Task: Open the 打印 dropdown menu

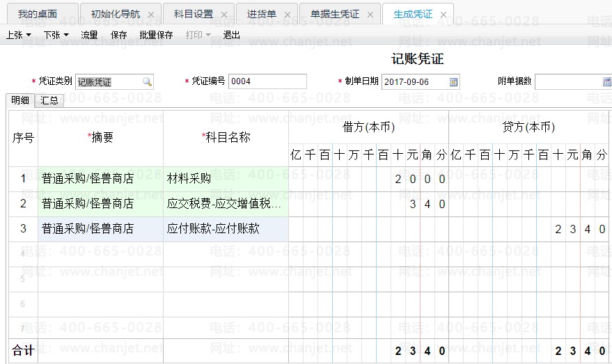Action: (198, 35)
